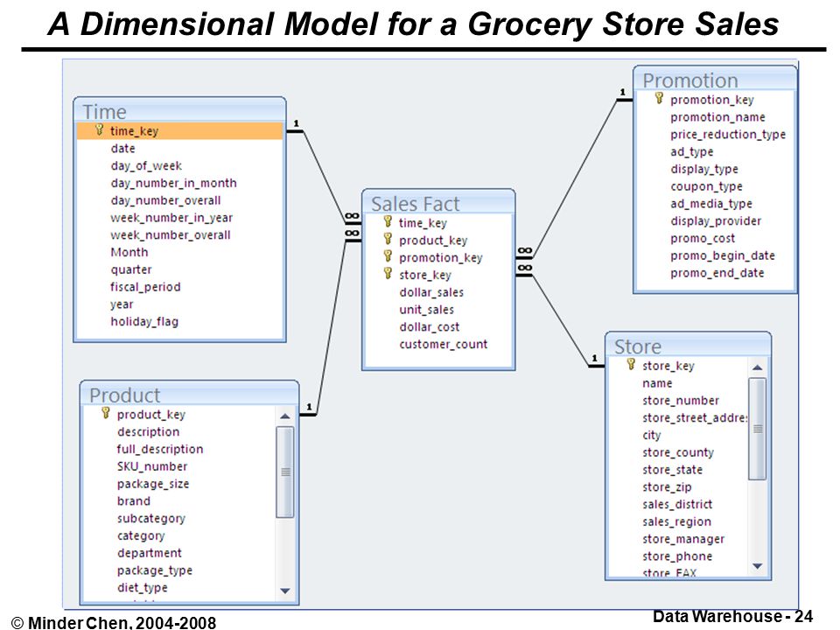
Task: Select the display_provider field
Action: click(716, 220)
